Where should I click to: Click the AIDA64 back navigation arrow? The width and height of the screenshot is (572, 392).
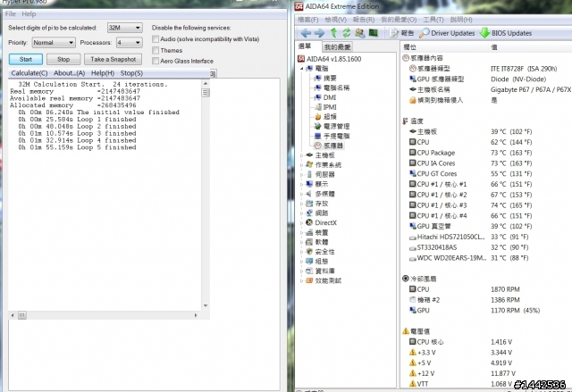pos(306,33)
